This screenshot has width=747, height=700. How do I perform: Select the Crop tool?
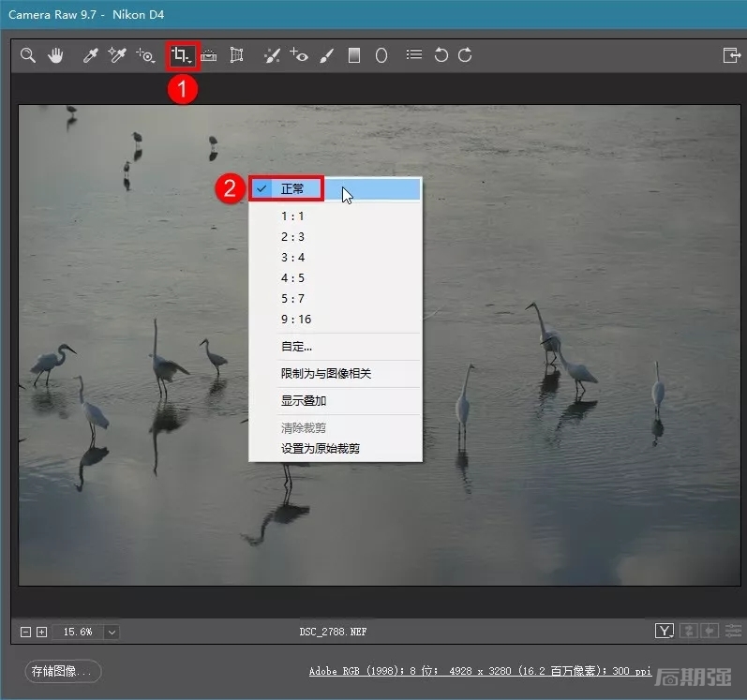pos(182,55)
